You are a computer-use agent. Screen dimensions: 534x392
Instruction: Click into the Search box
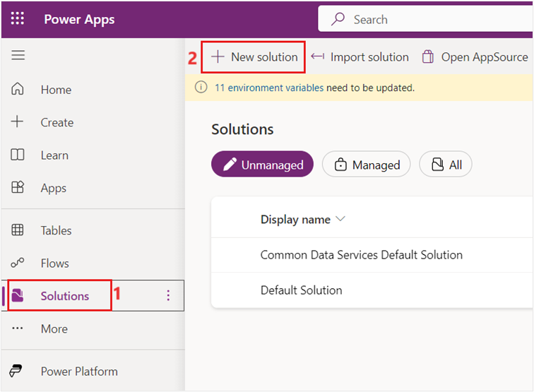(x=438, y=19)
